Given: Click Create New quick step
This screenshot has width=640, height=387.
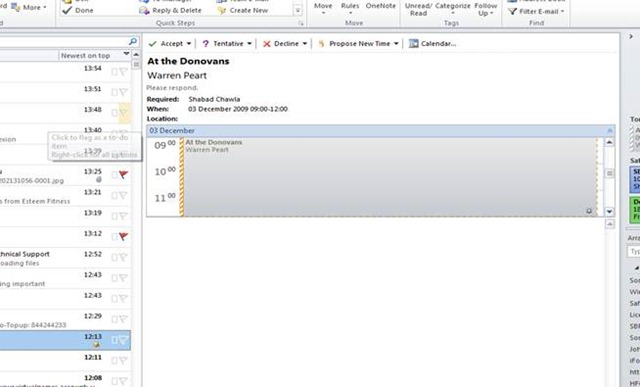Looking at the screenshot, I should 242,10.
